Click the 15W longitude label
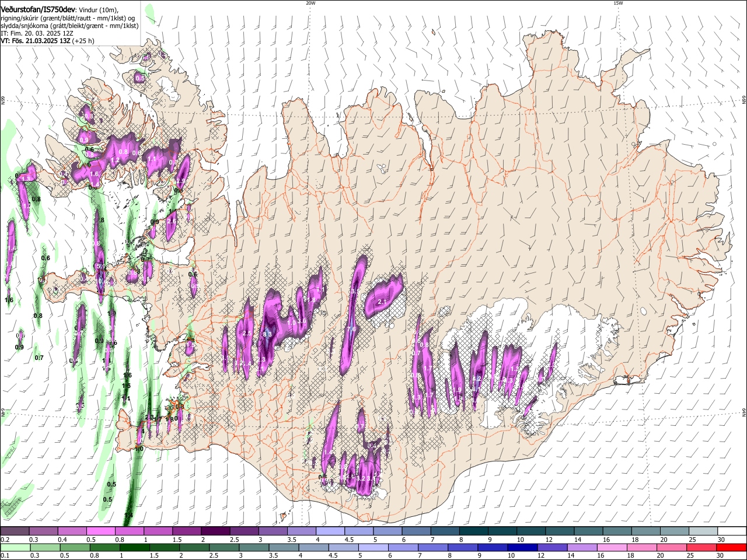Screen dimensions: 747x560 tap(618, 3)
